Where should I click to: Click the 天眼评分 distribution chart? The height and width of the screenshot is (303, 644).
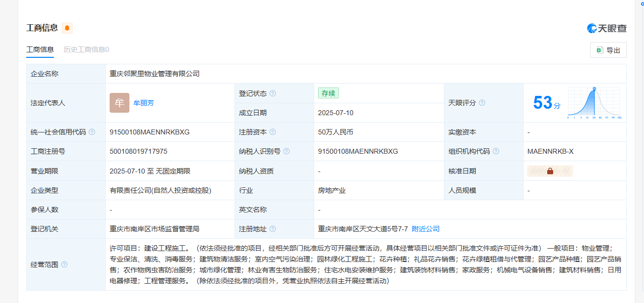tap(594, 103)
